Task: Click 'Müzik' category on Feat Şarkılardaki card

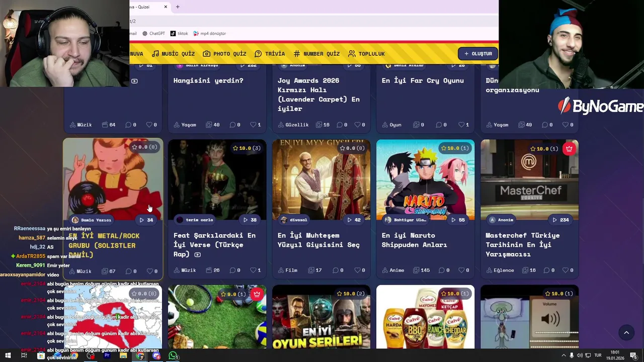Action: click(x=185, y=270)
